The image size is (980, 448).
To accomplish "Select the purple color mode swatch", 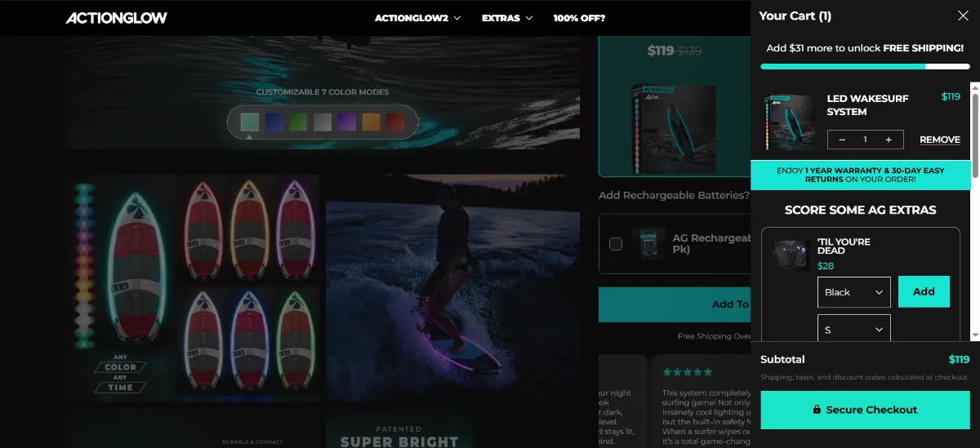I will [347, 122].
